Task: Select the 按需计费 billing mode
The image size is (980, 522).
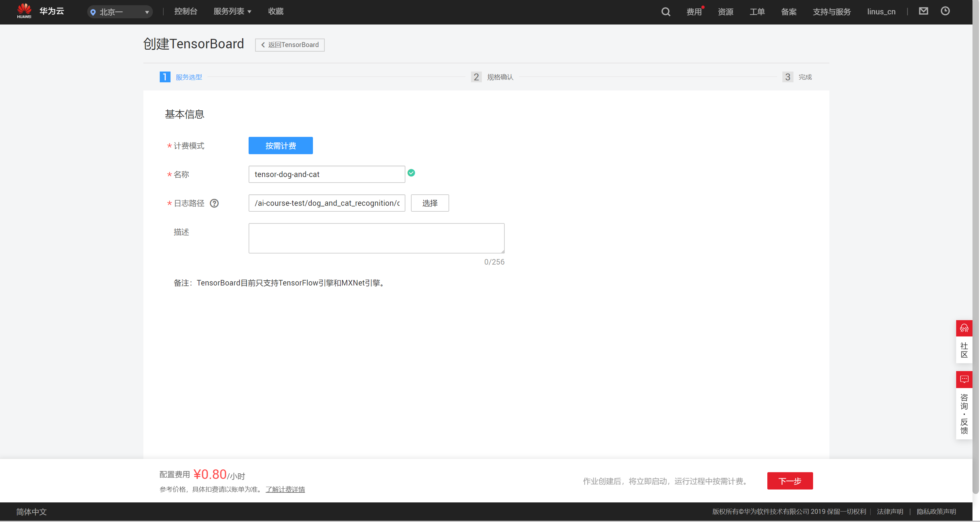Action: tap(280, 146)
